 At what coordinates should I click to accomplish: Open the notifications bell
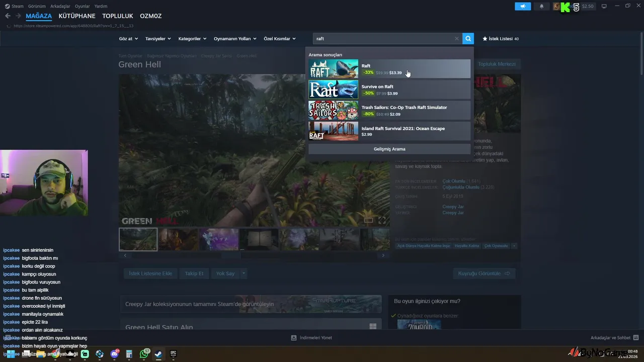coord(542,7)
